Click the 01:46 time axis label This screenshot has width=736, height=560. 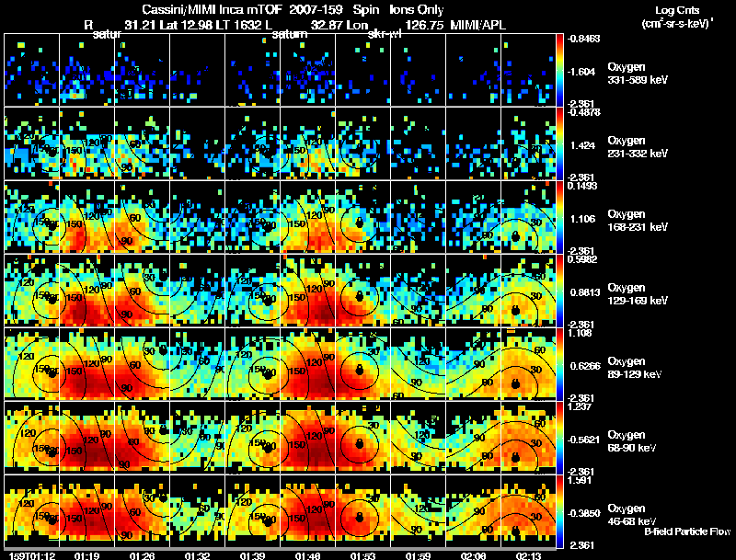tap(307, 555)
